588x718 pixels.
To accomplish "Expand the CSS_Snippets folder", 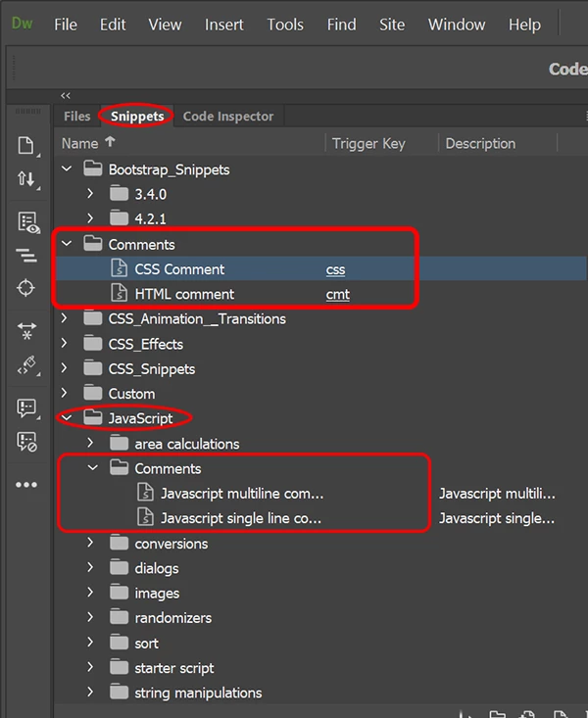I will click(x=64, y=367).
